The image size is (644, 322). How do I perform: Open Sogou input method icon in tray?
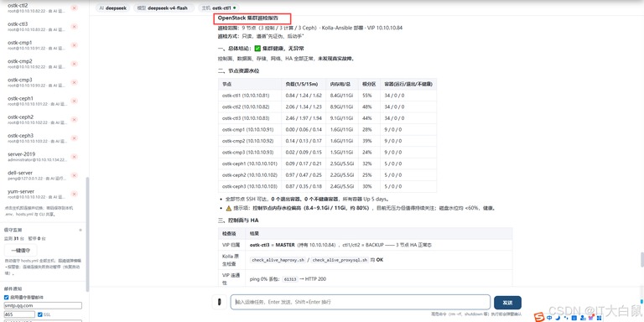540,318
